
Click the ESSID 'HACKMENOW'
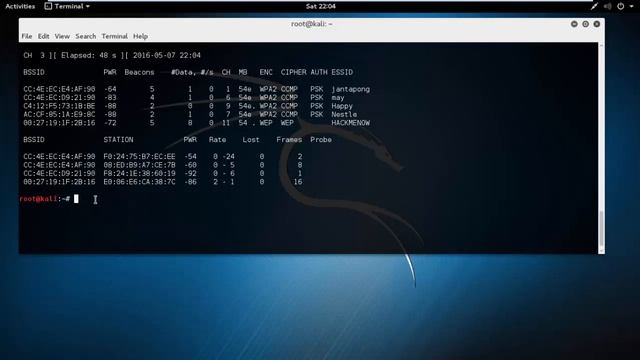click(350, 123)
